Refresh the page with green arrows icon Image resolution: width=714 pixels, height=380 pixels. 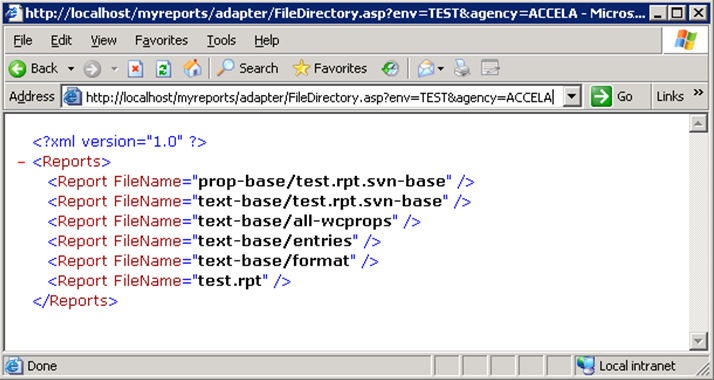163,69
